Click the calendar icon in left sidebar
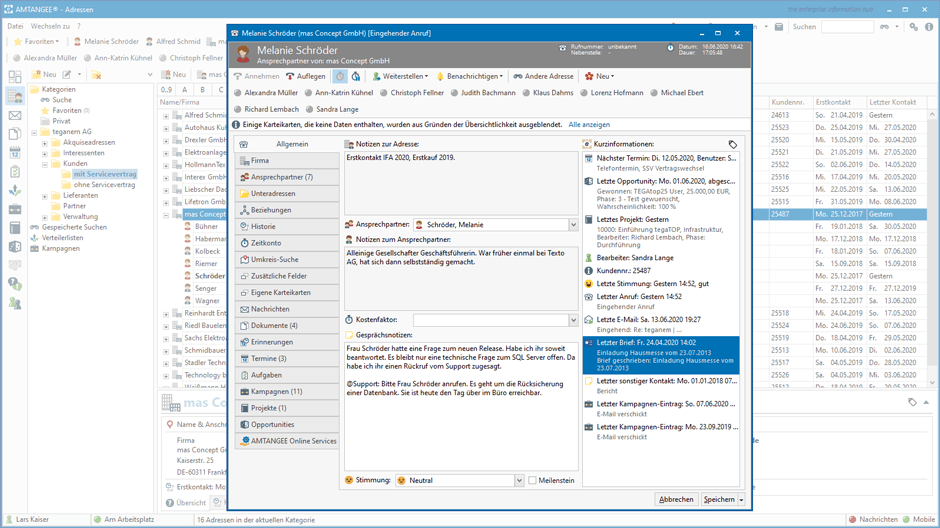 (15, 153)
